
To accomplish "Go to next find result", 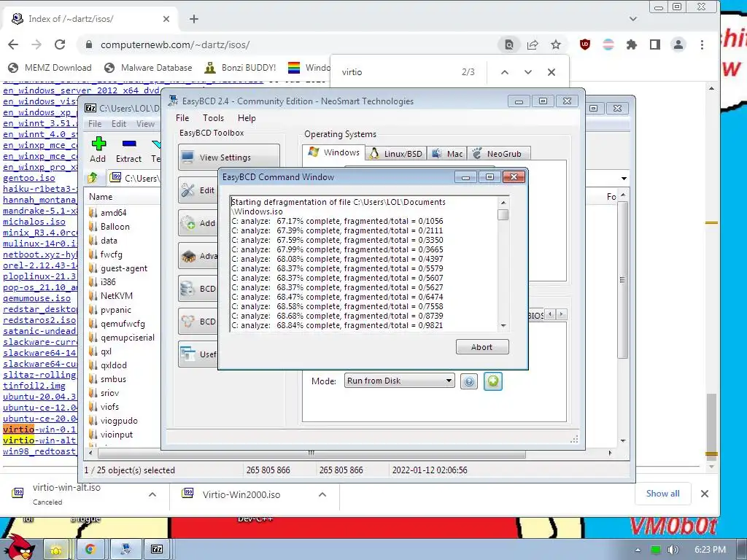I will (528, 72).
